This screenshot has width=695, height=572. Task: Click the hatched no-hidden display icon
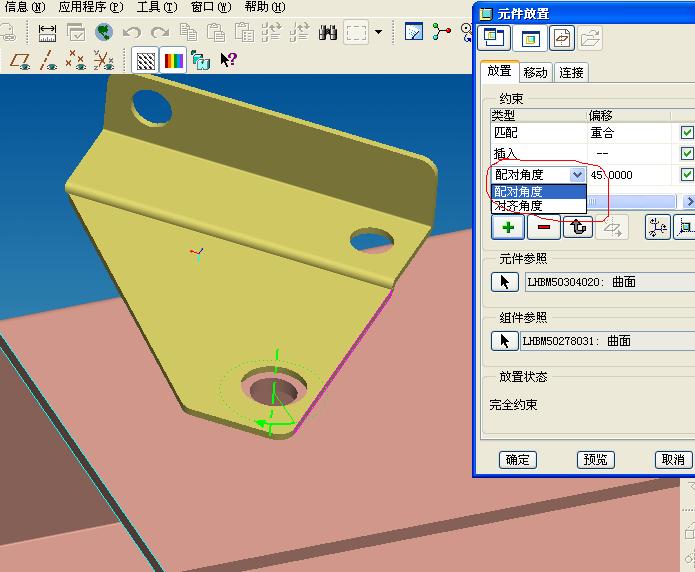pyautogui.click(x=145, y=61)
